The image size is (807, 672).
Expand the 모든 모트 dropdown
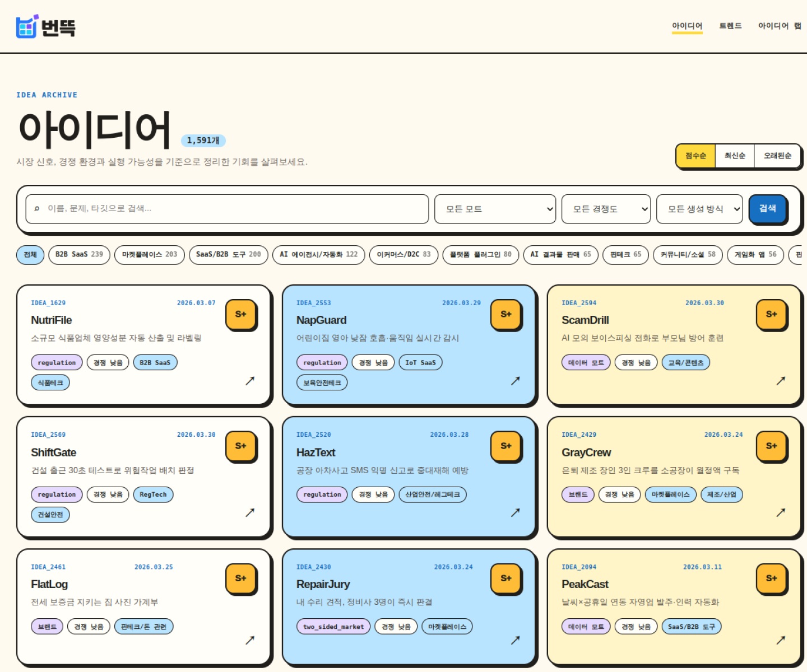(495, 209)
